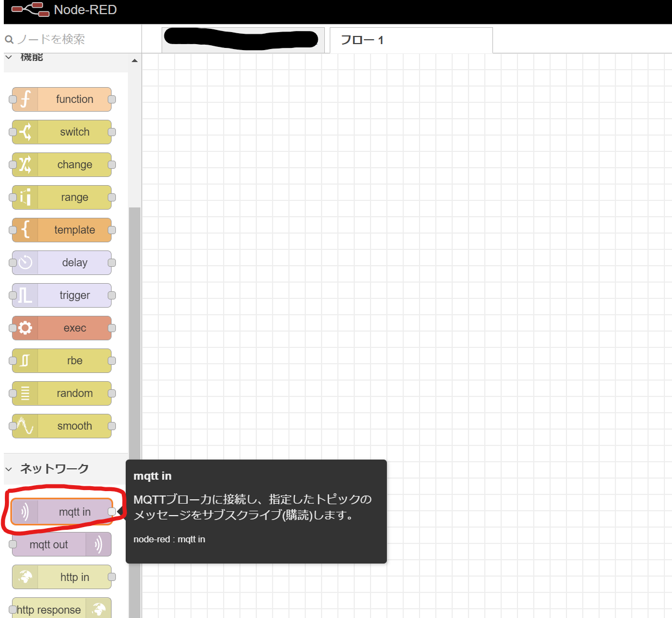This screenshot has height=618, width=672.
Task: Click the 'node-red : mqtt in' tooltip text
Action: pos(169,539)
